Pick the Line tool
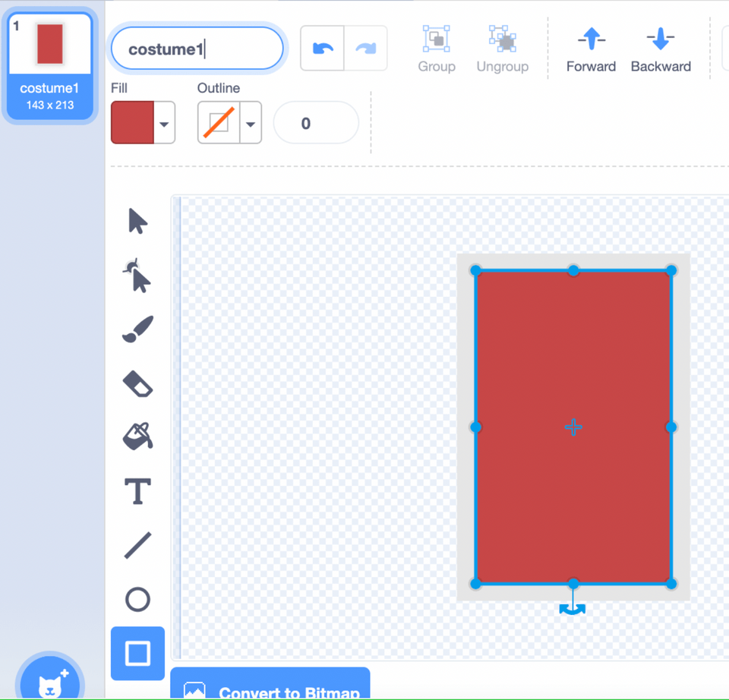The width and height of the screenshot is (729, 700). pyautogui.click(x=137, y=545)
